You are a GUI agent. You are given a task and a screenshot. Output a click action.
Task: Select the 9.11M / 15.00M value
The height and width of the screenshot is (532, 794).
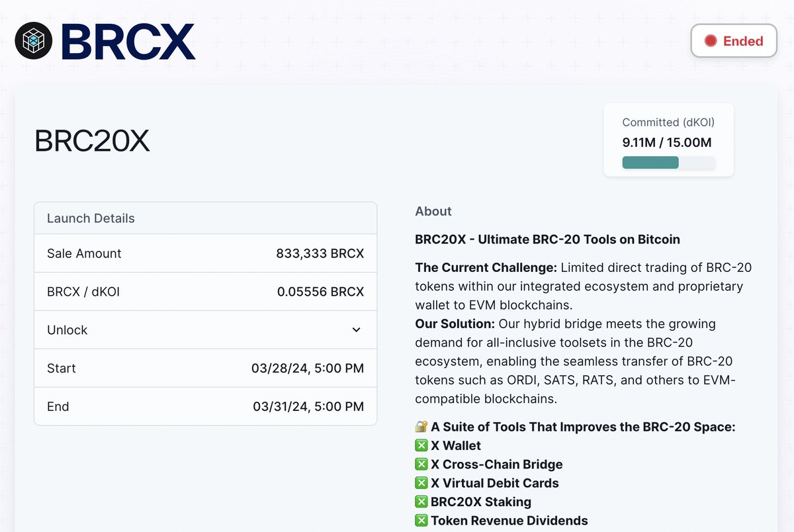(x=667, y=142)
